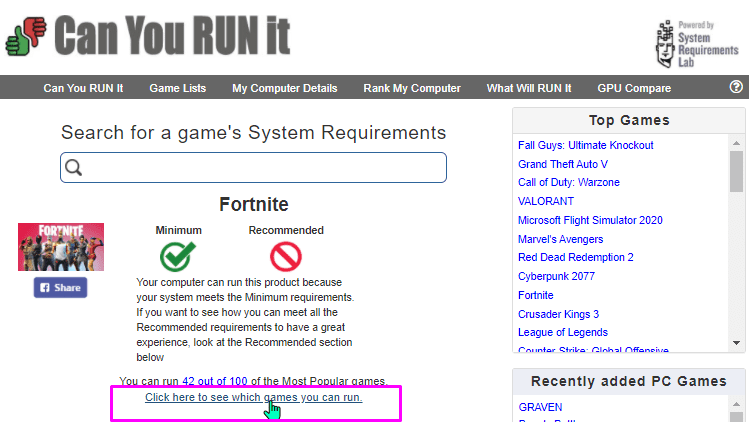Click Recently added games scroll up arrow

coord(736,404)
